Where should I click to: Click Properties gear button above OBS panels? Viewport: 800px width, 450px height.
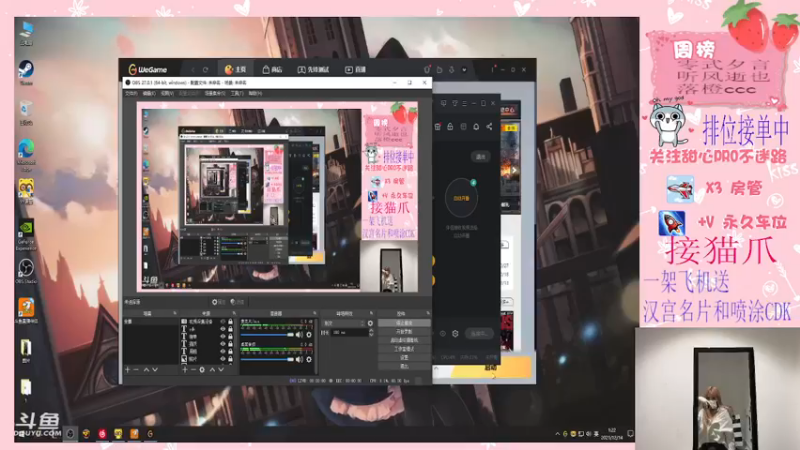[218, 302]
